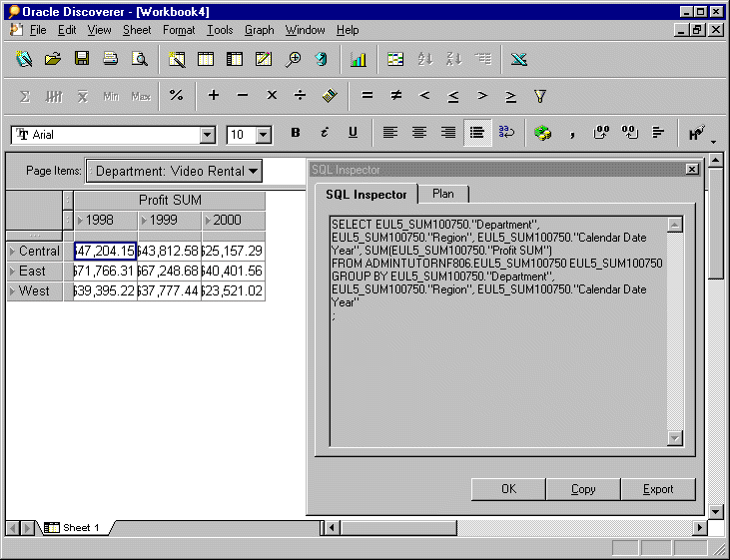The height and width of the screenshot is (560, 730).
Task: Click the funnel Conditions icon
Action: pyautogui.click(x=540, y=97)
